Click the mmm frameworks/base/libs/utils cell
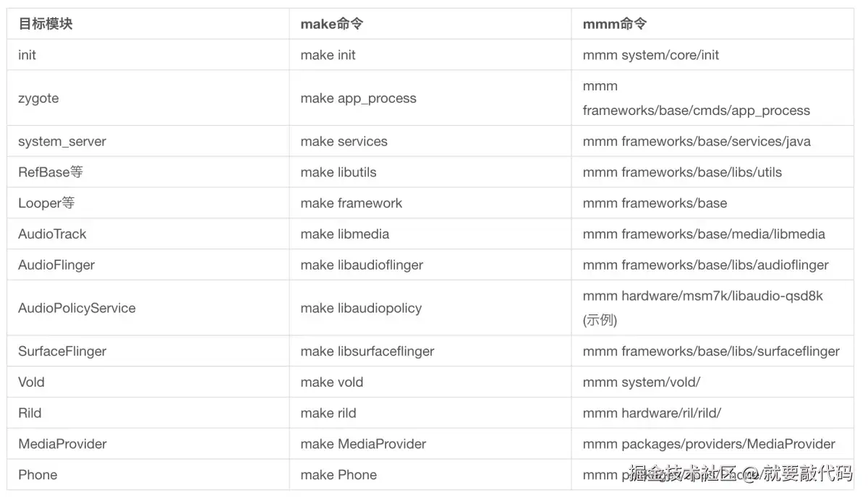Image resolution: width=868 pixels, height=498 pixels. (x=682, y=172)
